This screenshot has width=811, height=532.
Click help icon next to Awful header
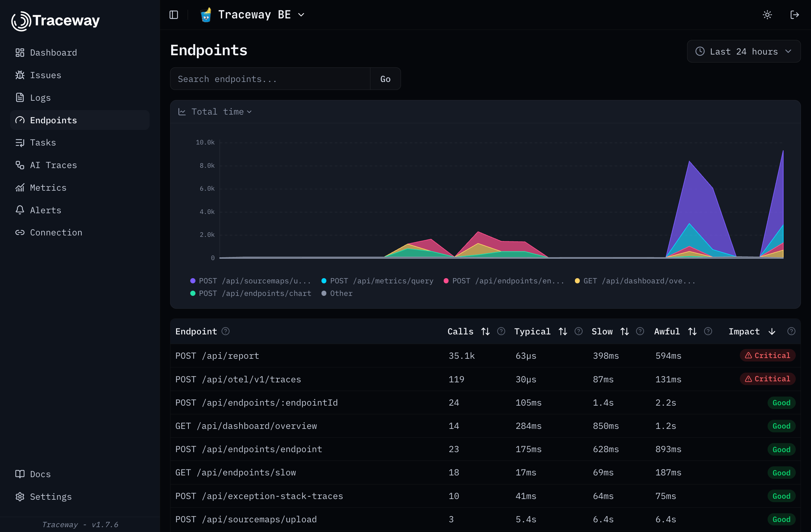(x=708, y=331)
